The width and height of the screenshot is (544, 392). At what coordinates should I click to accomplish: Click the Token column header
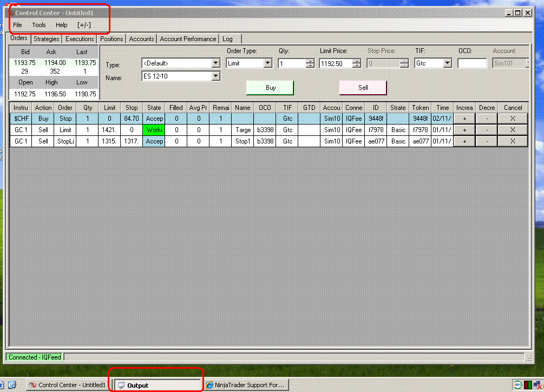coord(420,108)
